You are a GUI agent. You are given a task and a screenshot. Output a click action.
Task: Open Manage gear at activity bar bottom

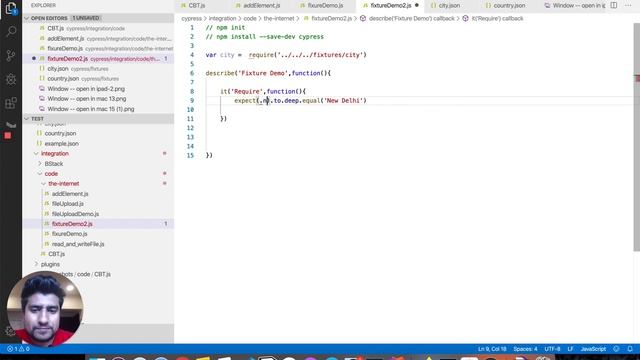coord(10,331)
